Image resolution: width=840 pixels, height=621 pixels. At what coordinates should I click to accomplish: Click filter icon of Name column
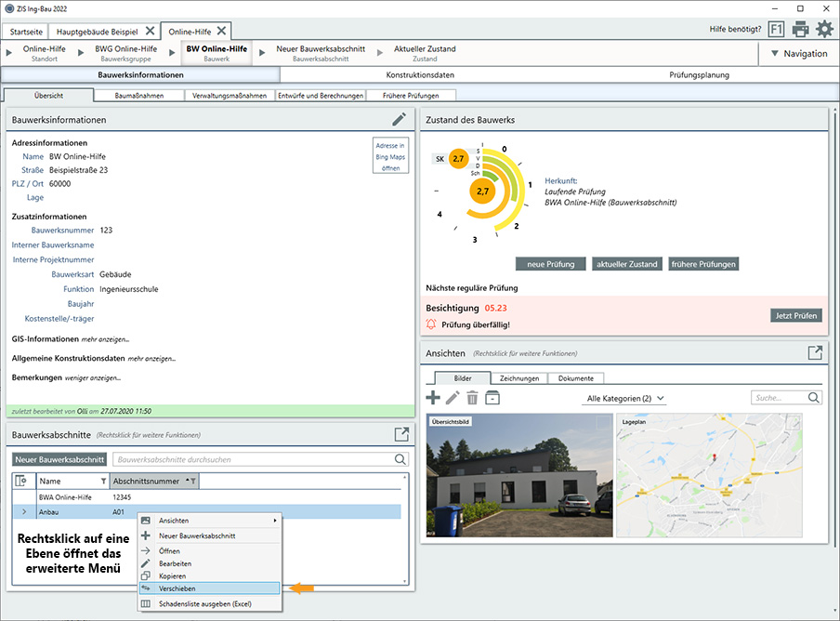point(103,482)
